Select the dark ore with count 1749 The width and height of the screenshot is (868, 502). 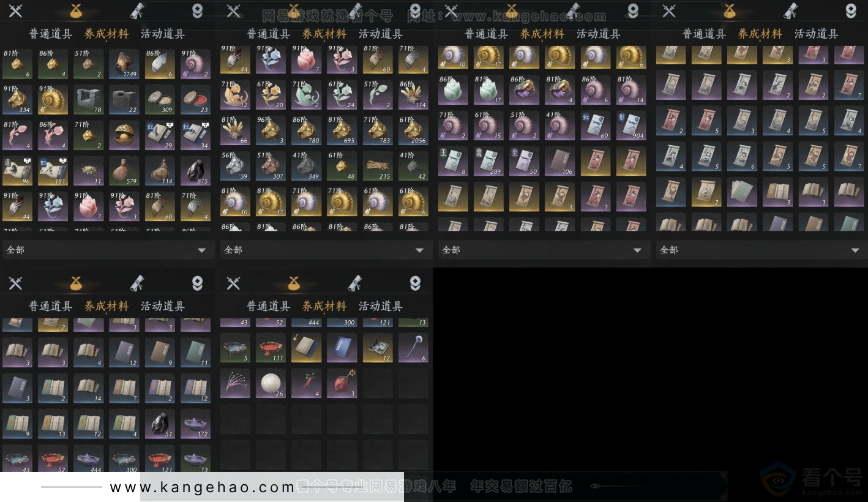tap(124, 64)
